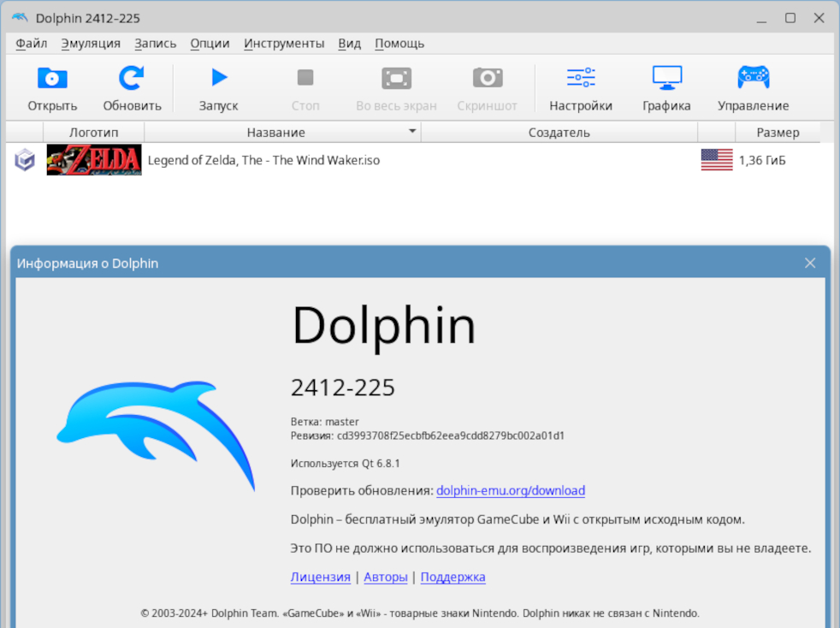Click the Открыть folder icon
The width and height of the screenshot is (840, 628).
tap(52, 78)
